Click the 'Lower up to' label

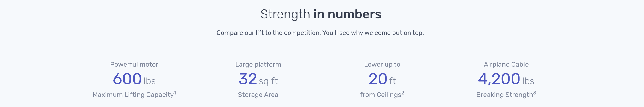click(x=382, y=65)
